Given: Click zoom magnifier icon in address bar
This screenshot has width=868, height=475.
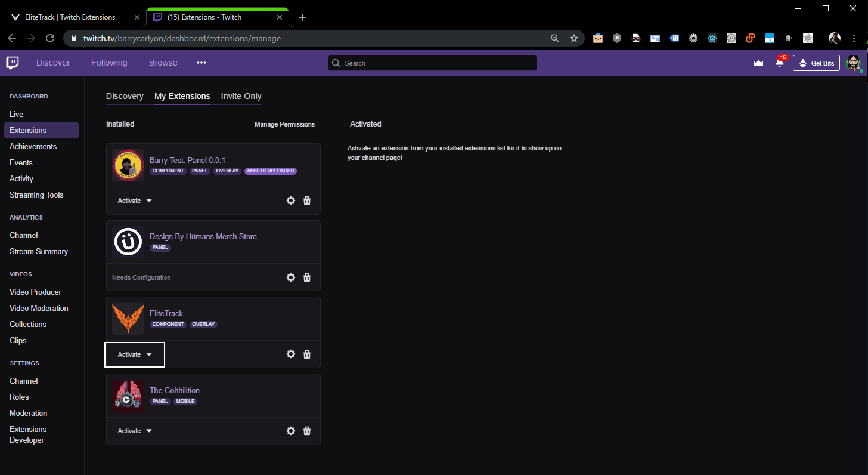Looking at the screenshot, I should [555, 38].
